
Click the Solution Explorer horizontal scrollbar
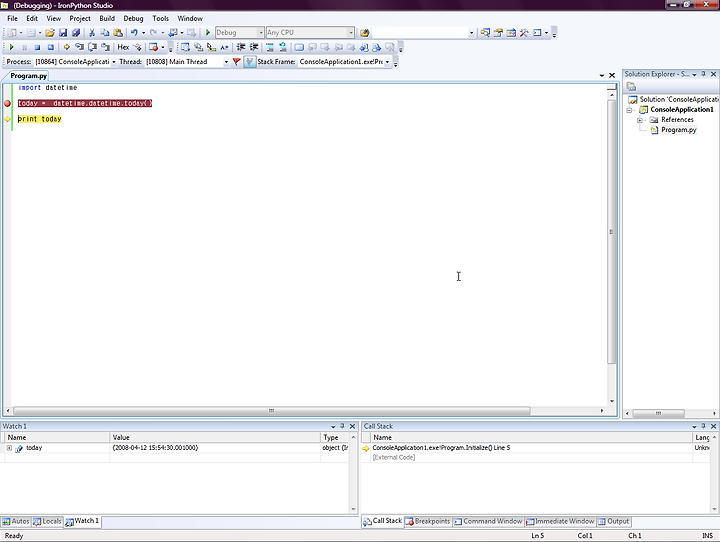[x=658, y=413]
